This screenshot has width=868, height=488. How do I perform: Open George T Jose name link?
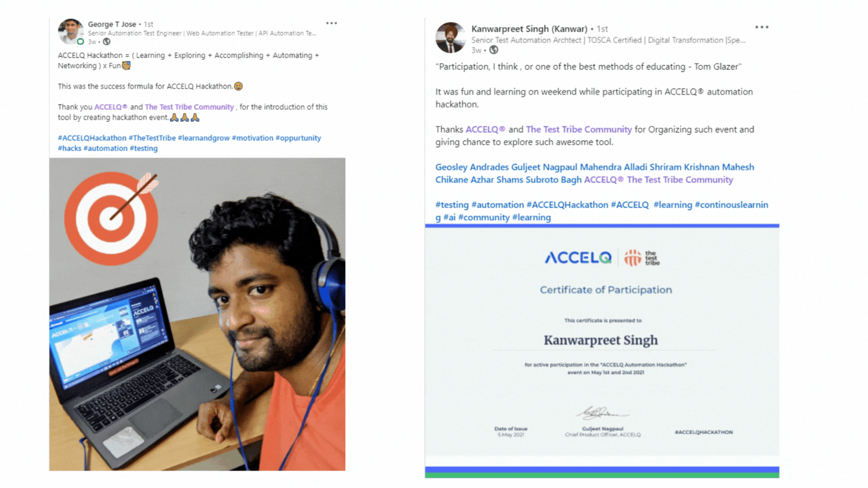112,24
